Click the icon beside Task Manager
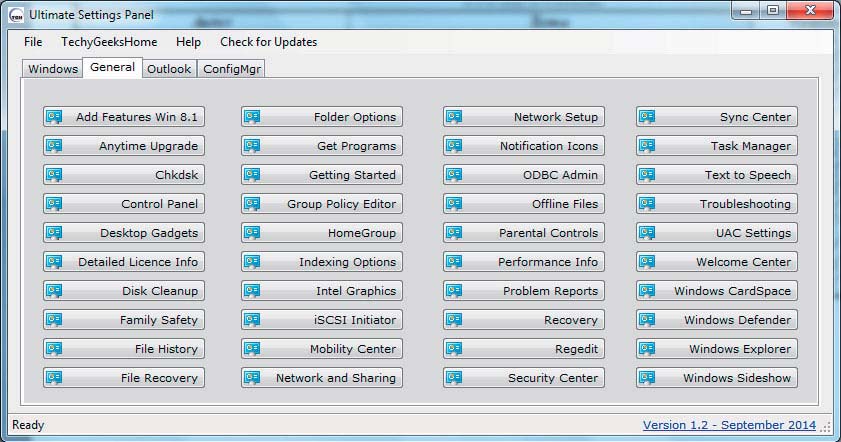 click(x=647, y=145)
